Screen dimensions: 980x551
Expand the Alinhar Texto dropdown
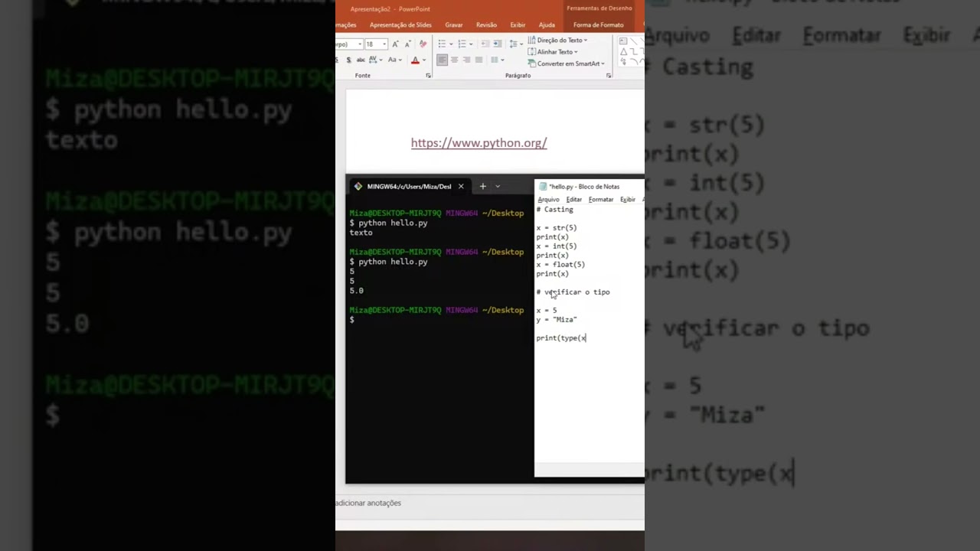575,52
